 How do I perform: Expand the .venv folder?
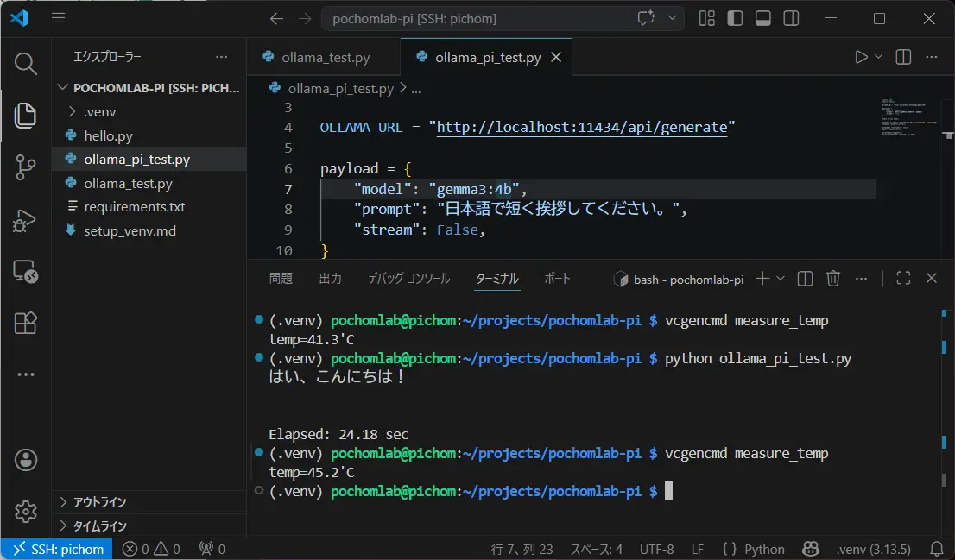click(x=149, y=112)
